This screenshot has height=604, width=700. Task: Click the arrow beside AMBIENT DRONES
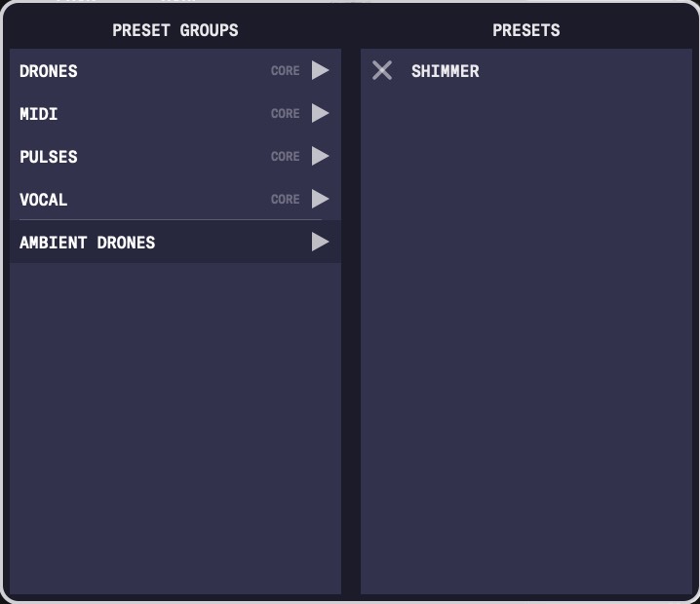point(320,242)
